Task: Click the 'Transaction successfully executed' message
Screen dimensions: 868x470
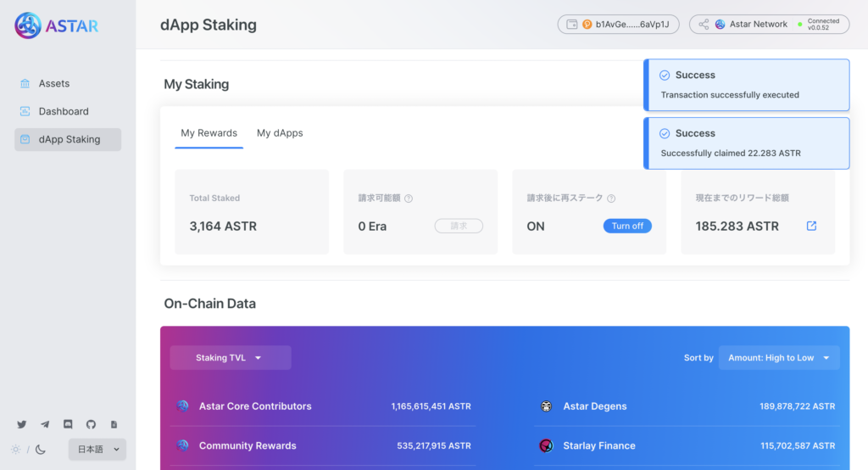Action: (730, 95)
